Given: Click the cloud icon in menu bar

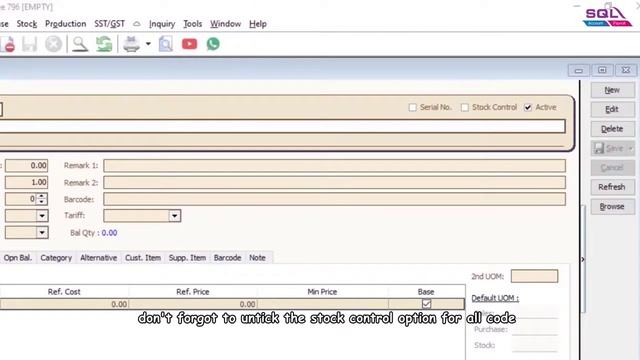Looking at the screenshot, I should [x=137, y=24].
